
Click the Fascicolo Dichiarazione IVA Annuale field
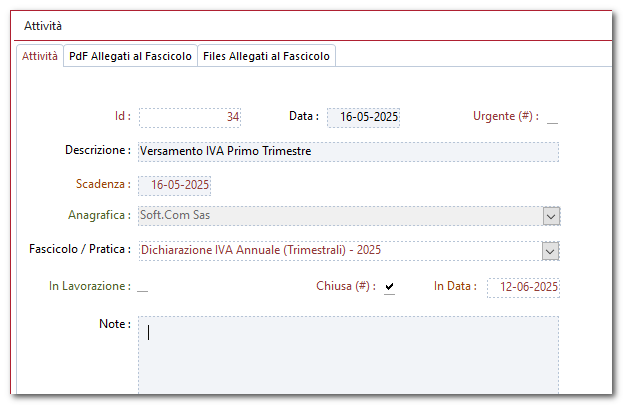pos(338,250)
